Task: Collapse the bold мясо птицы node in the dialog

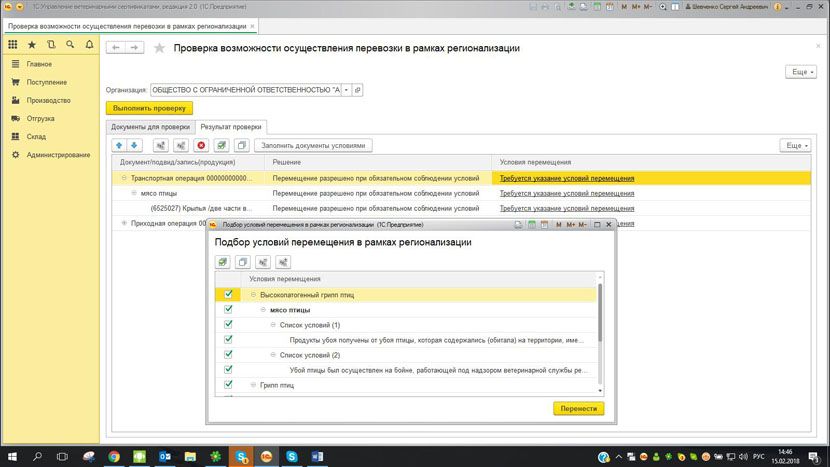Action: click(x=263, y=310)
